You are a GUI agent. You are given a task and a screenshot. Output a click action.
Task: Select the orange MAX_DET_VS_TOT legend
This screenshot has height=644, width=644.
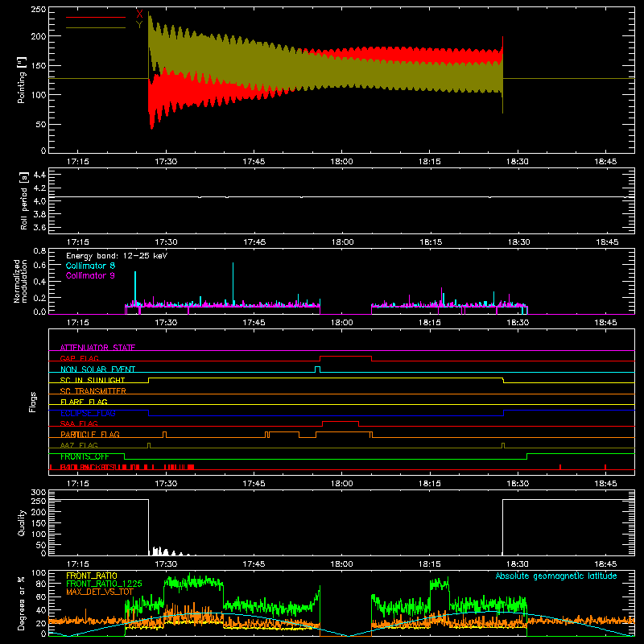[x=100, y=592]
